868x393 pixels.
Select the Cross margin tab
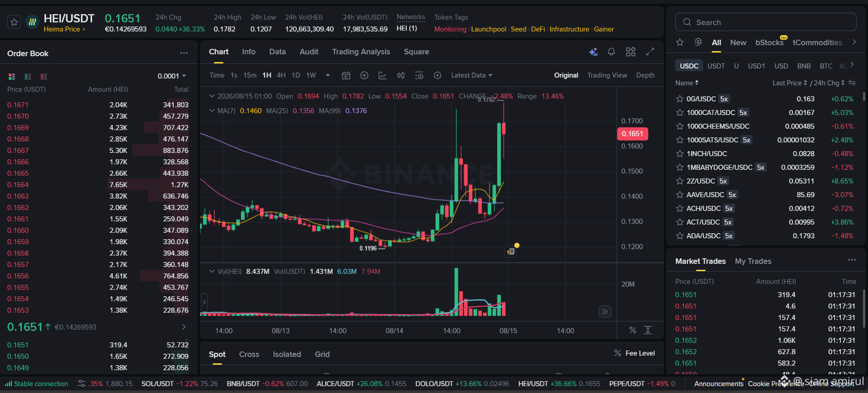249,354
